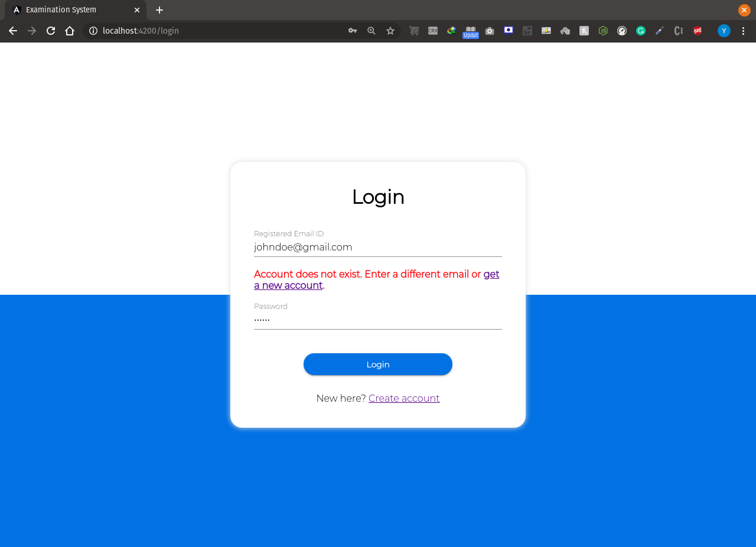Screen dimensions: 756x547
Task: Bookmark this page with the star
Action: 390,31
